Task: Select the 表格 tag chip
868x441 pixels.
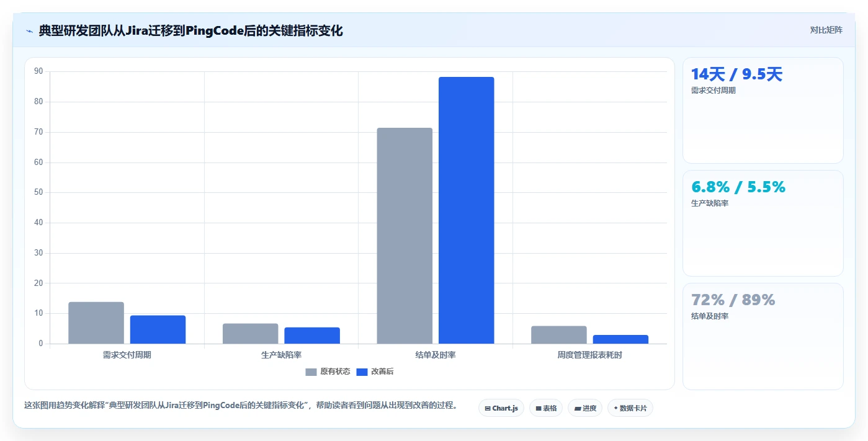Action: (546, 408)
